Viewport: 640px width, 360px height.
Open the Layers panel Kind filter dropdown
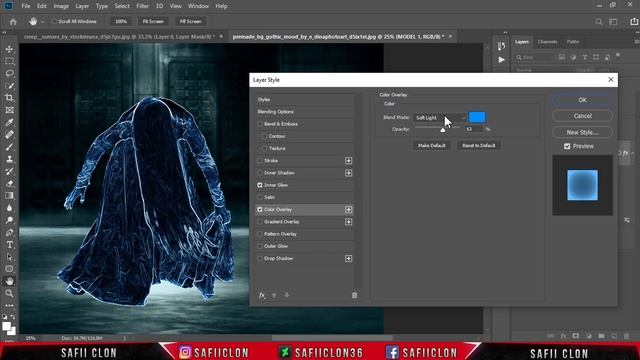[534, 57]
